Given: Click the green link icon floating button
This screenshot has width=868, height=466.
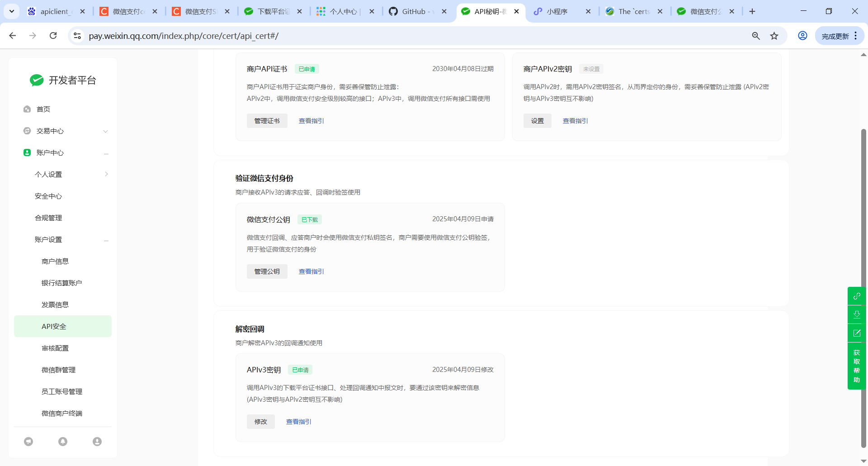Looking at the screenshot, I should [x=857, y=296].
